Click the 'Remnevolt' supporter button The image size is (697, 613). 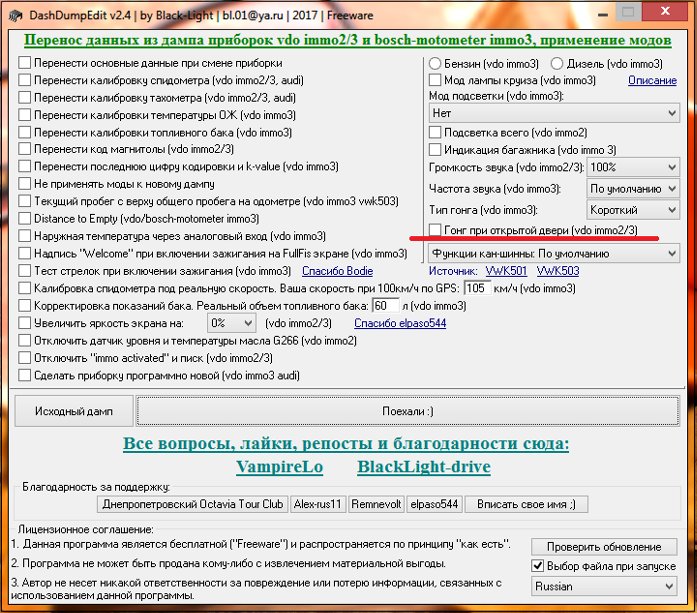pyautogui.click(x=376, y=504)
